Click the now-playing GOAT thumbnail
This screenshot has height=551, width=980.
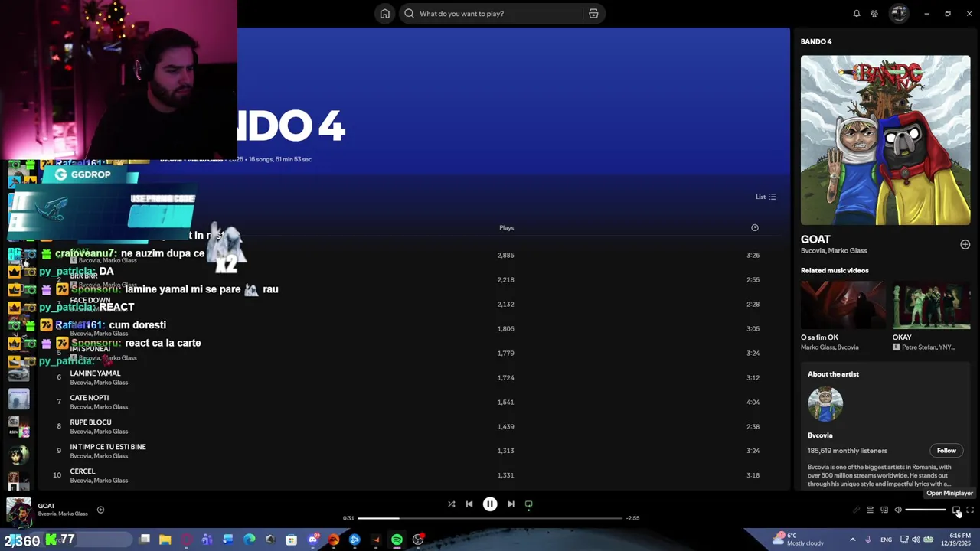click(x=18, y=513)
